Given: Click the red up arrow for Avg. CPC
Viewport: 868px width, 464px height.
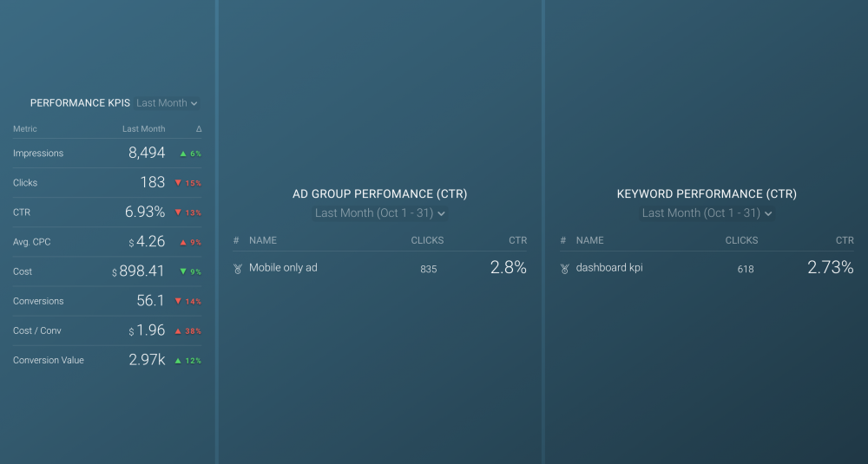Looking at the screenshot, I should pyautogui.click(x=183, y=242).
